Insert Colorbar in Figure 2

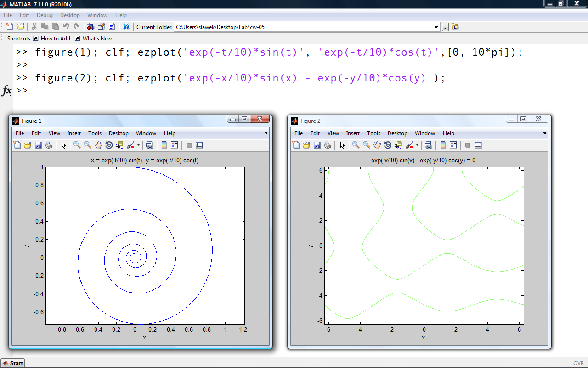click(443, 145)
